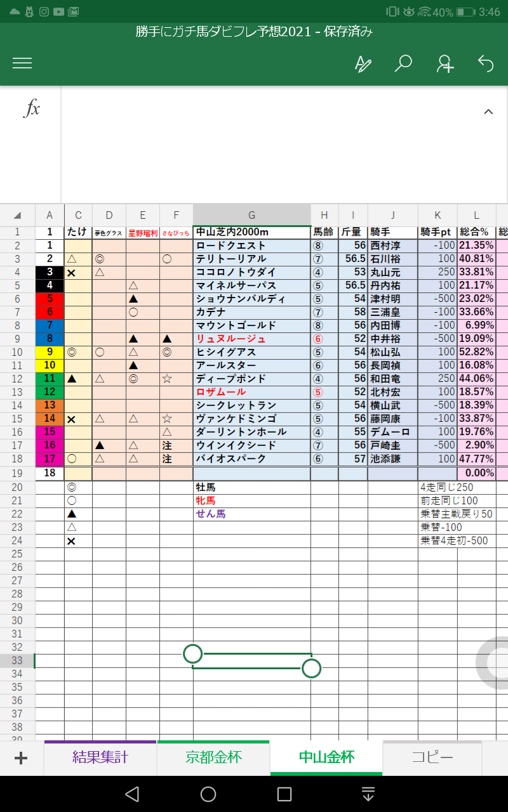Select the 2.90% cell
This screenshot has width=508, height=812.
click(476, 445)
